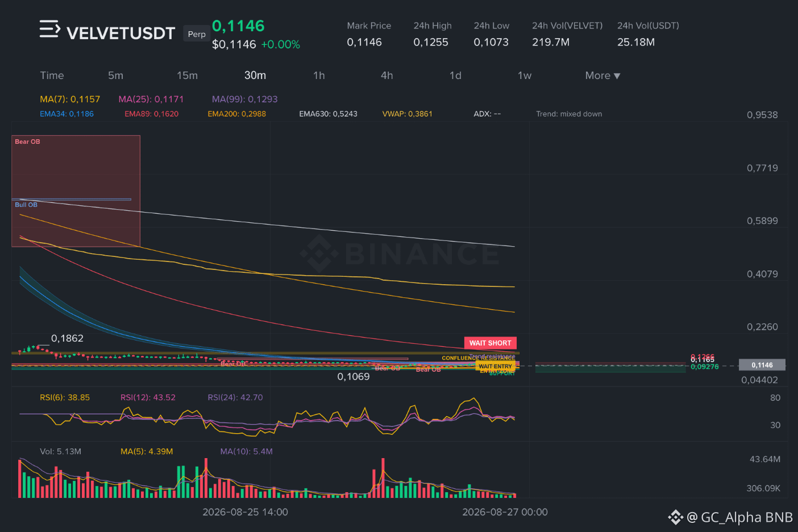Click the Trend: mixed down label

[x=569, y=114]
